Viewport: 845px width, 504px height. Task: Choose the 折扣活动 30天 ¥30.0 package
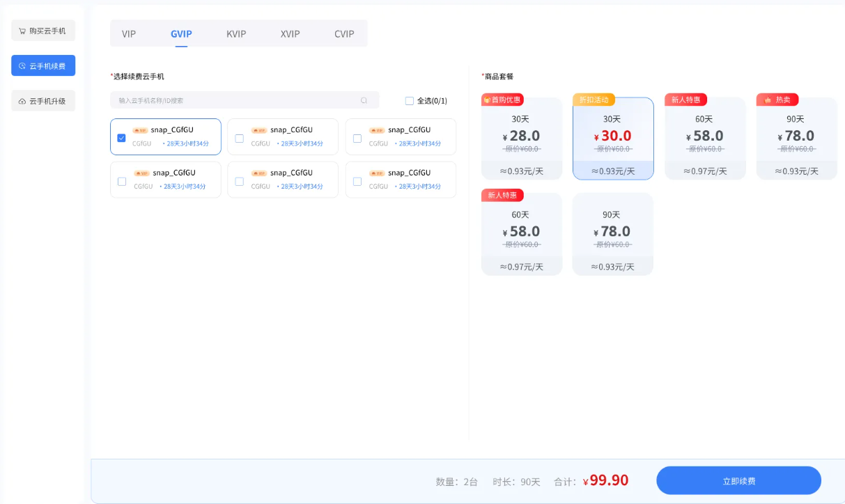point(613,139)
